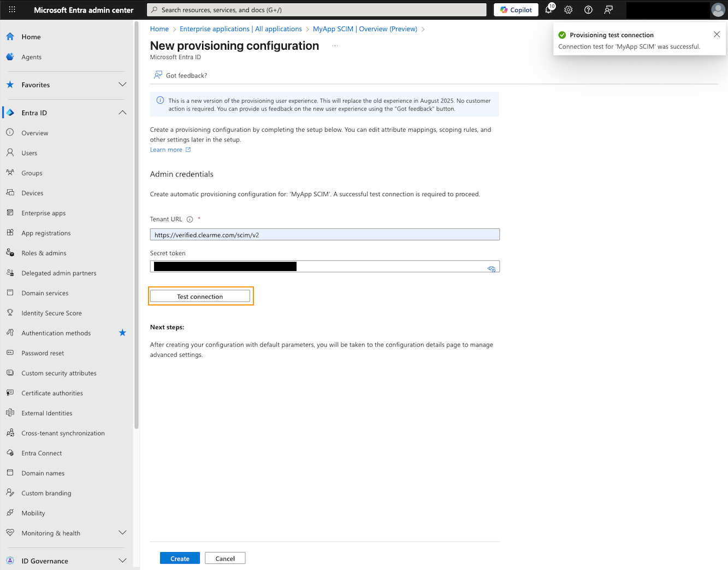
Task: Click the App registrations icon
Action: click(x=10, y=233)
